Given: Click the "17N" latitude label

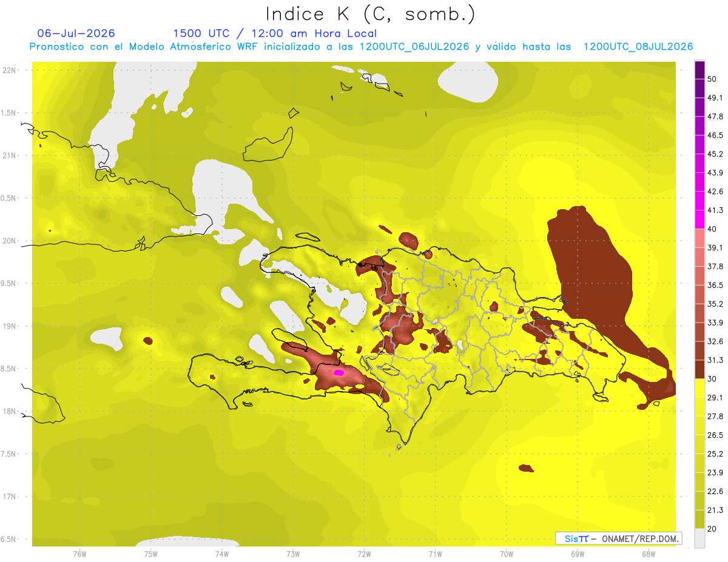Looking at the screenshot, I should click(x=10, y=497).
